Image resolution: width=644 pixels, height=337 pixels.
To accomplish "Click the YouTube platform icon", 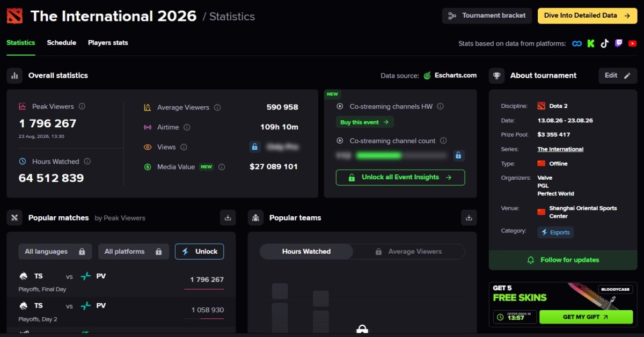I will point(632,43).
